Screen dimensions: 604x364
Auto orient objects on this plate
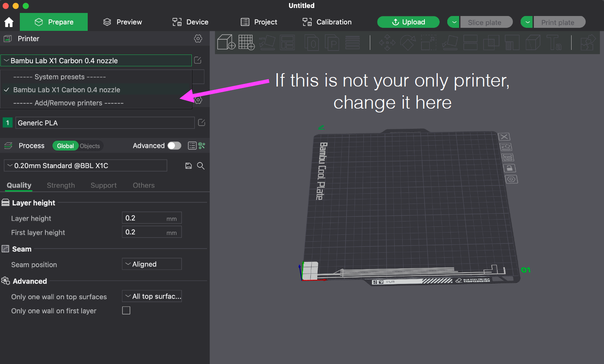coord(506,147)
